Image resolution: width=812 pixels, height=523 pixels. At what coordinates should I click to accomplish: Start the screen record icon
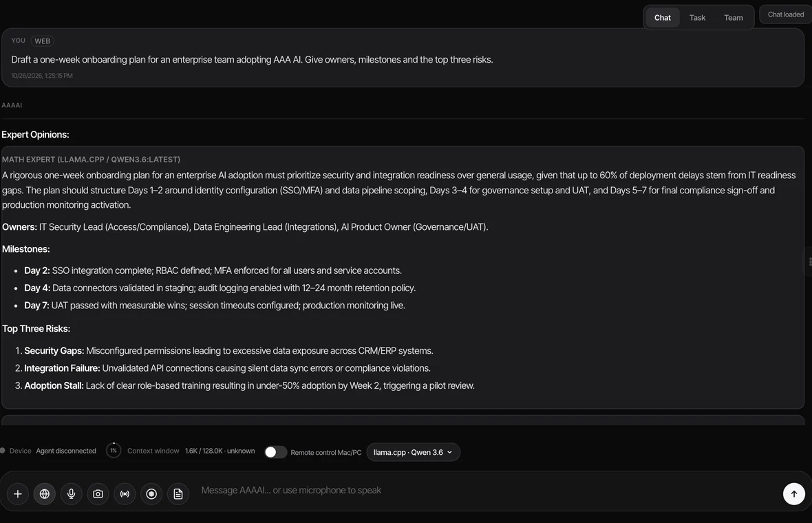151,494
